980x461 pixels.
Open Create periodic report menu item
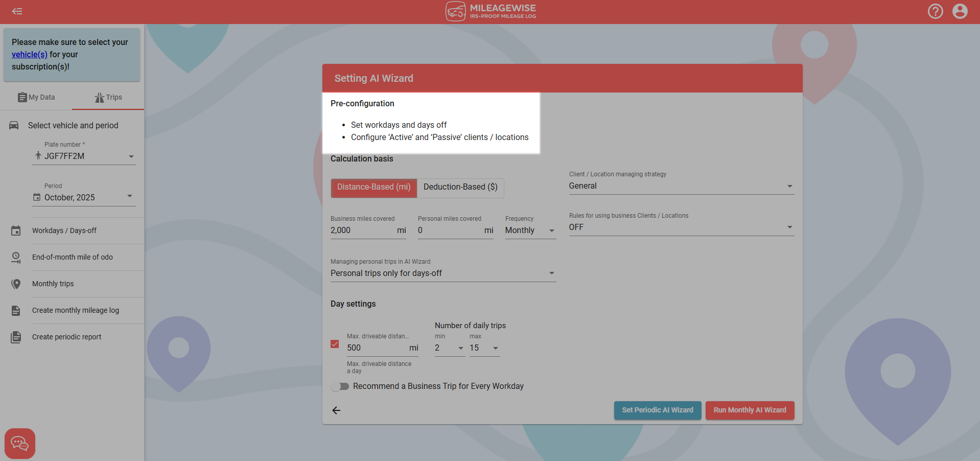click(x=66, y=337)
